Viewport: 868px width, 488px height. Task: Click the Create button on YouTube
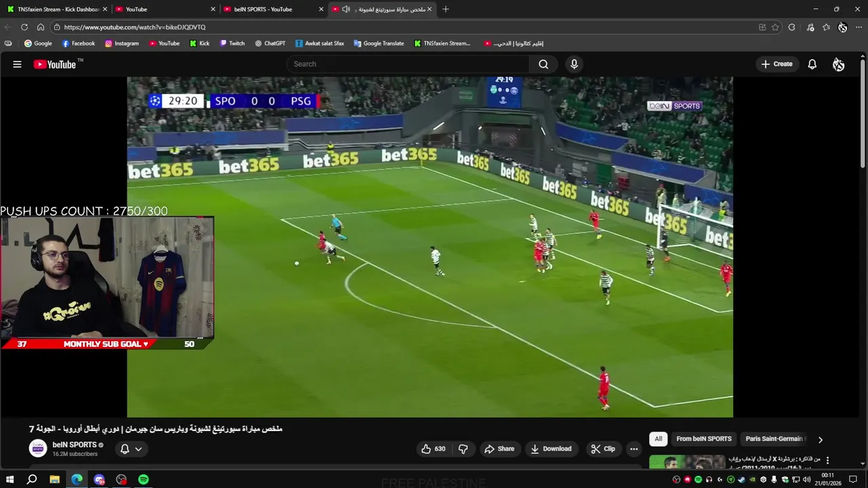777,64
